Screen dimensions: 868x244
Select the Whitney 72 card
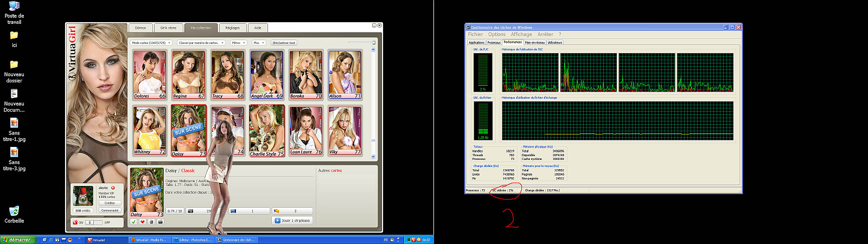click(x=149, y=131)
